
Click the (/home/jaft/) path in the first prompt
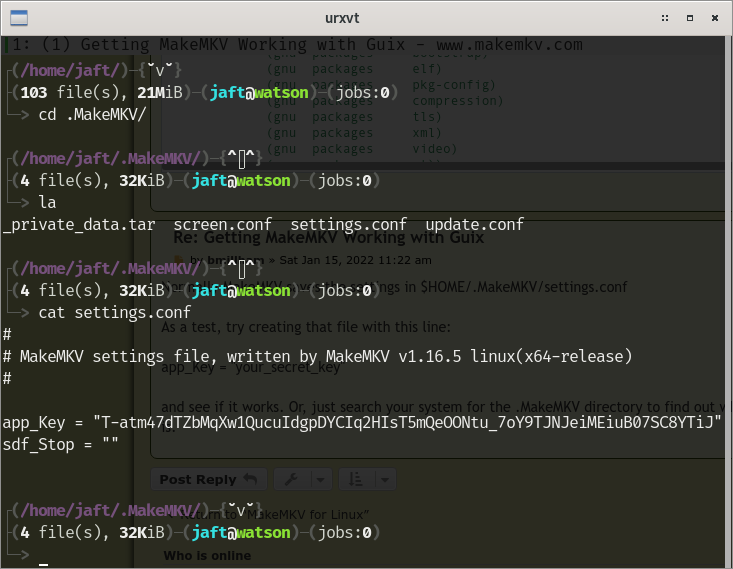[x=70, y=71]
